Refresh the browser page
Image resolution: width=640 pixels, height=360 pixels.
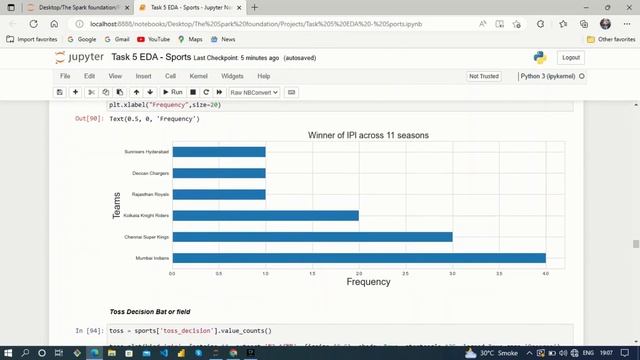[33, 24]
